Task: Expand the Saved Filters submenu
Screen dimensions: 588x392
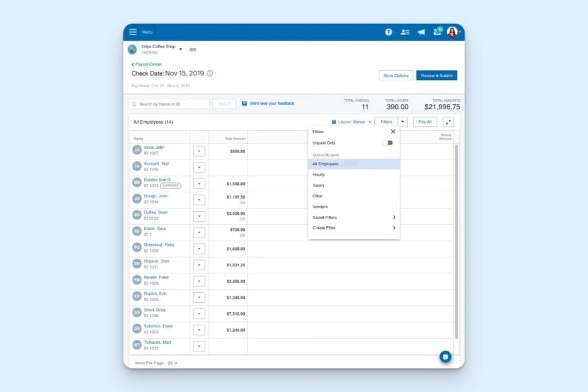Action: [354, 218]
